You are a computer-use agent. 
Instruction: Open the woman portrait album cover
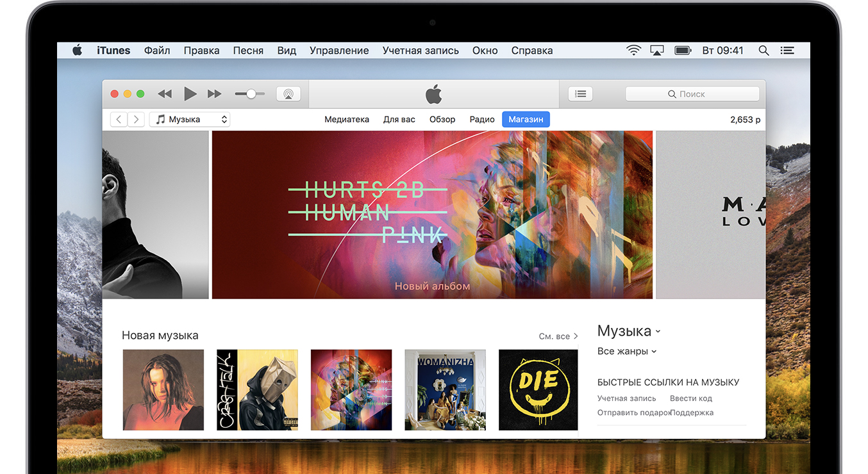pyautogui.click(x=163, y=389)
